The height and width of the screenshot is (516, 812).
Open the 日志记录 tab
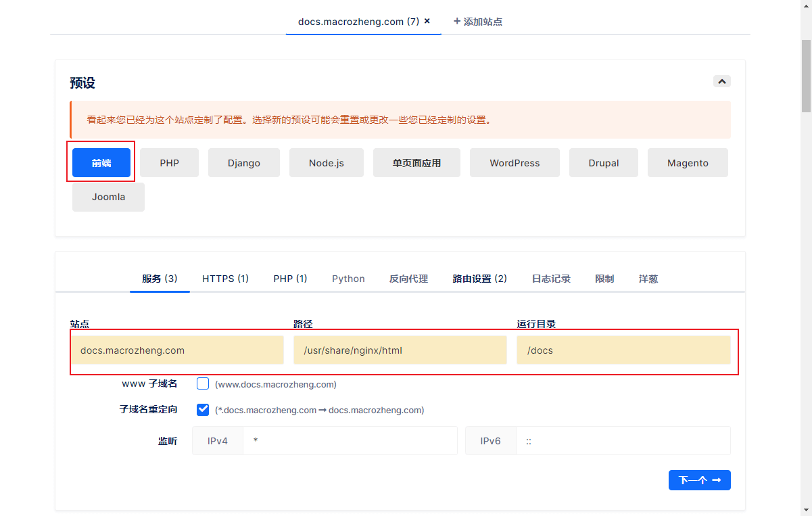point(551,279)
